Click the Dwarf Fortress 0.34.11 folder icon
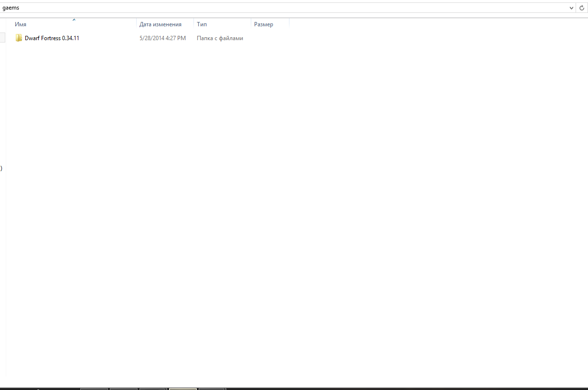This screenshot has width=588, height=390. 19,38
